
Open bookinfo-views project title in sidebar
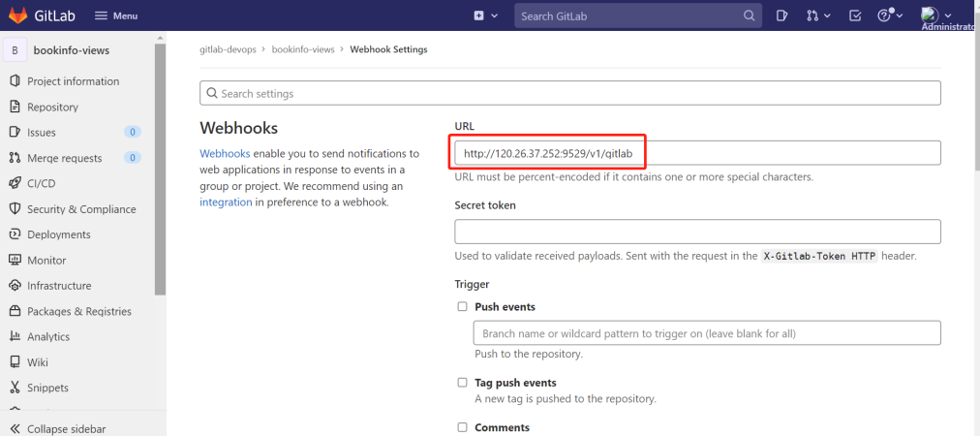click(x=72, y=50)
